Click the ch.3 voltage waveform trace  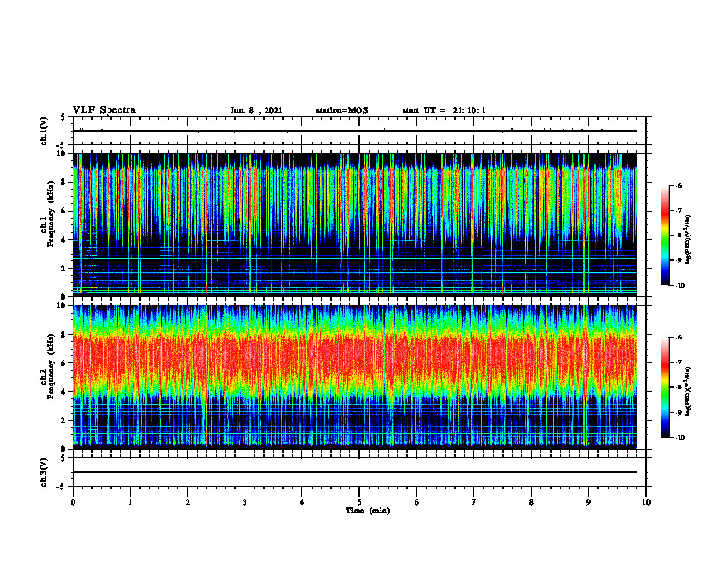[355, 472]
